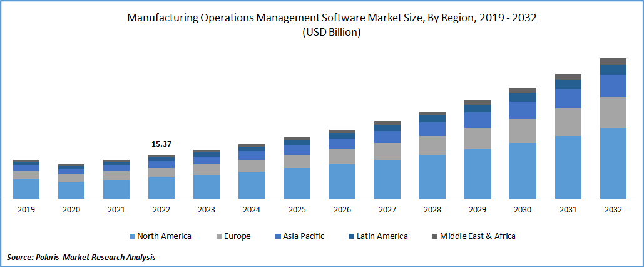Click the 2025 axis label

[297, 209]
